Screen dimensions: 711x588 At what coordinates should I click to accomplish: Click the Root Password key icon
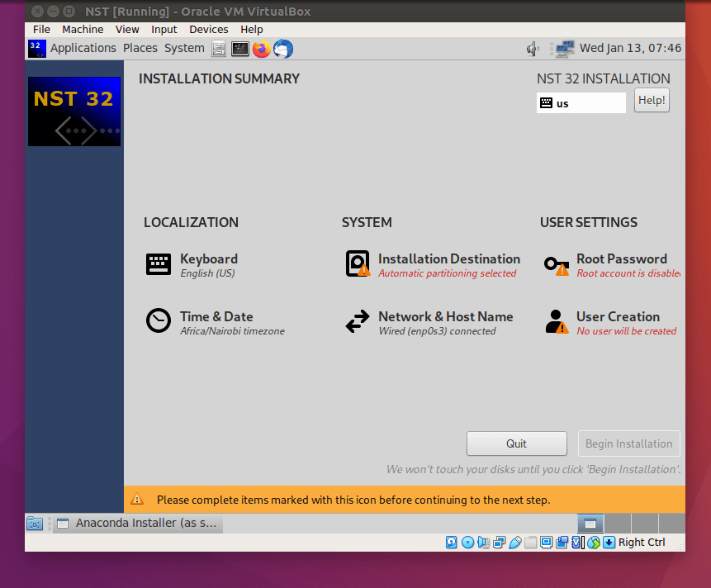(557, 265)
